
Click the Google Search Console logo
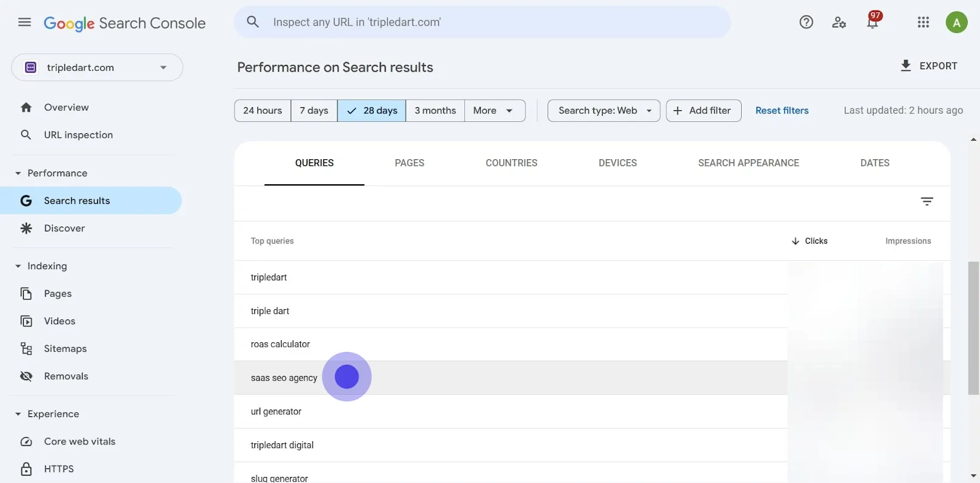tap(124, 23)
